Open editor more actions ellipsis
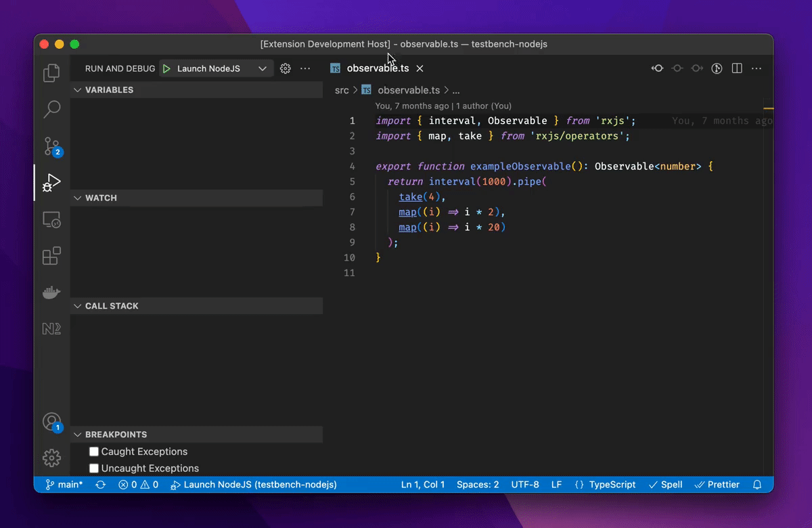This screenshot has height=528, width=812. (x=757, y=68)
